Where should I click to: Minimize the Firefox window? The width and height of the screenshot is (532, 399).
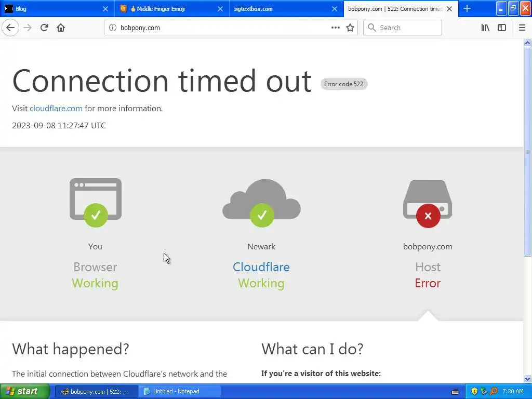(501, 8)
